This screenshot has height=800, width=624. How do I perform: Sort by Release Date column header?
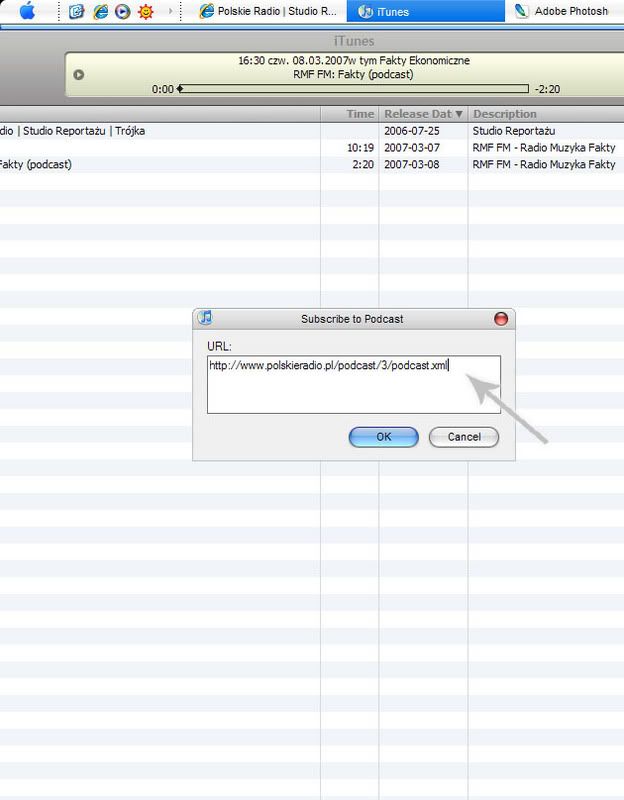423,114
